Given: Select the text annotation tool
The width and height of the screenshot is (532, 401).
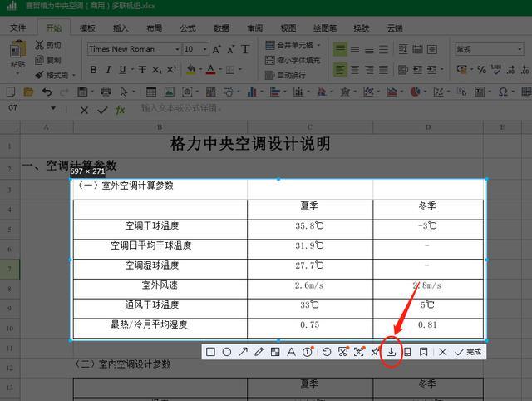Looking at the screenshot, I should click(x=291, y=352).
